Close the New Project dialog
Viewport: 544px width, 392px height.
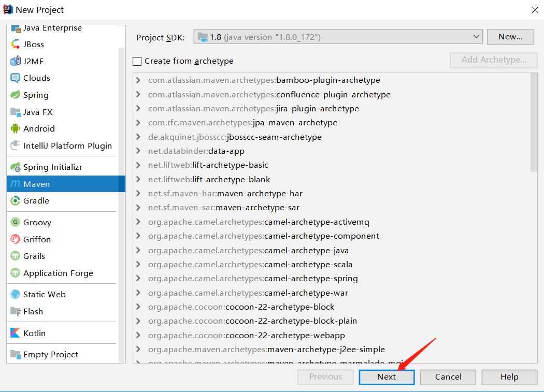[535, 10]
